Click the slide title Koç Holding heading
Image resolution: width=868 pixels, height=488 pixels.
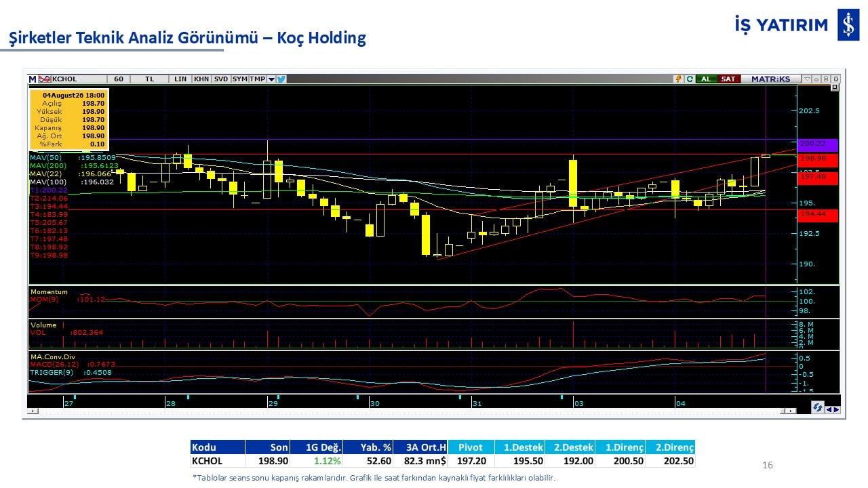[187, 38]
